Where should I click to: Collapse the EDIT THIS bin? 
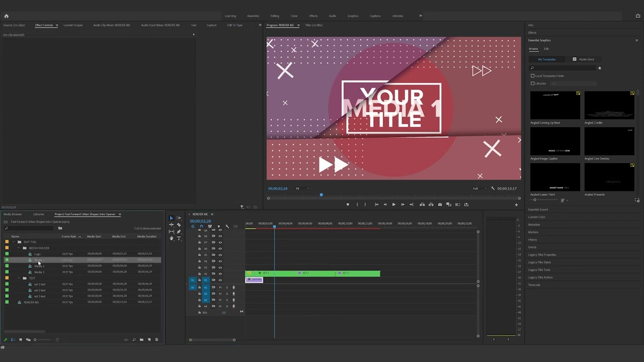point(14,242)
